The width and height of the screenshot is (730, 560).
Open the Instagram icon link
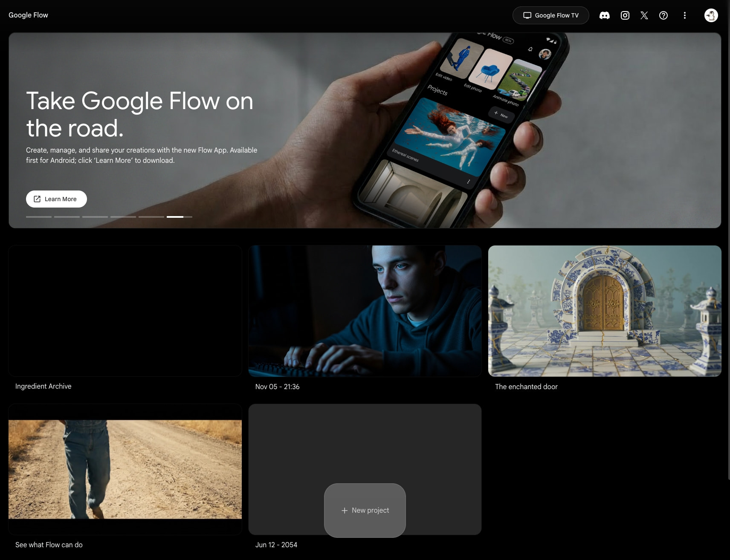coord(625,15)
